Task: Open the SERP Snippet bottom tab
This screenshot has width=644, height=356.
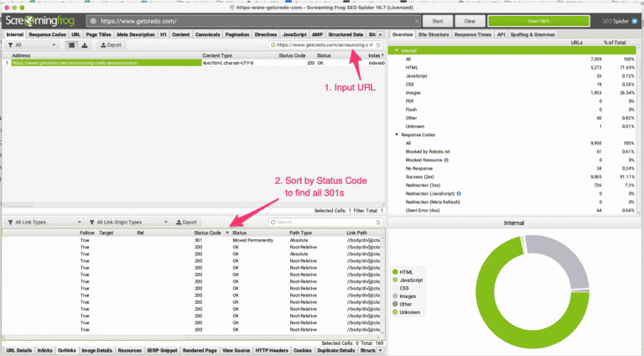Action: tap(162, 350)
